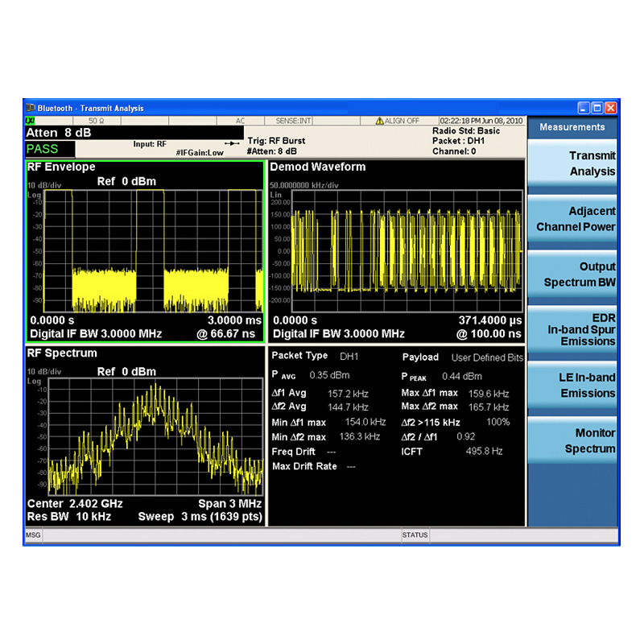Click 'Input: RF' label
The image size is (644, 644).
[150, 144]
